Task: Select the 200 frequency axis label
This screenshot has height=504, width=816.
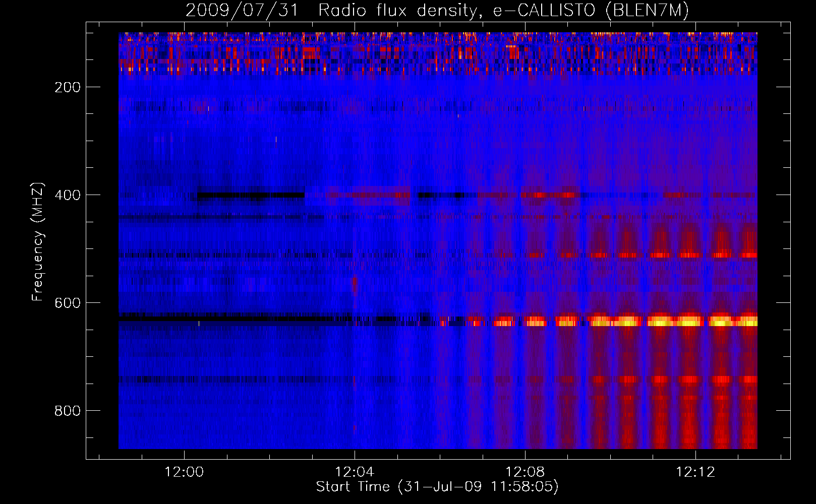Action: tap(68, 87)
